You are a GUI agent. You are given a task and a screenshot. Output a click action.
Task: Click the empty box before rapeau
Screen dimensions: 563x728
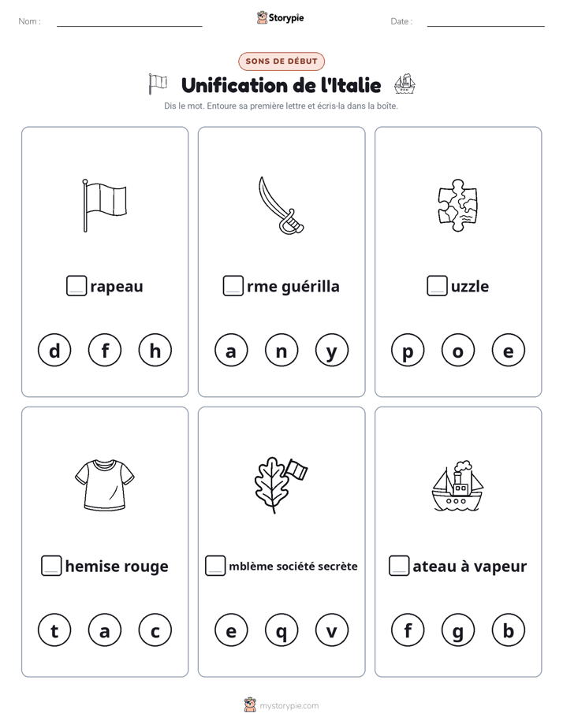76,285
